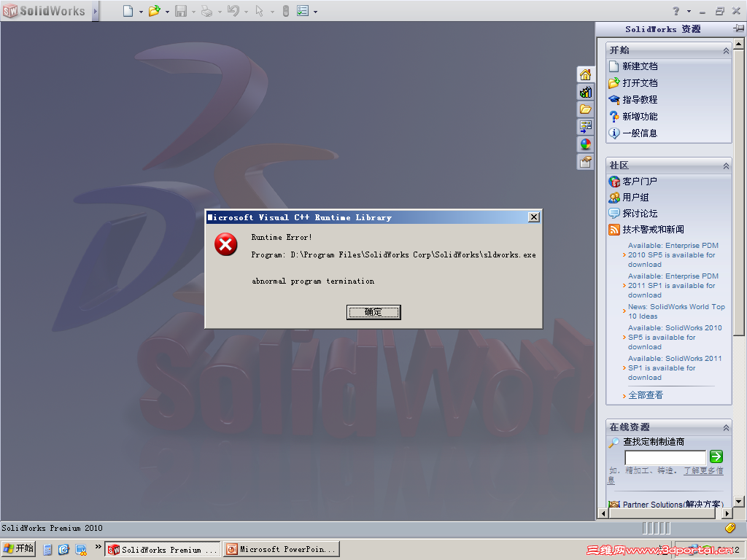Switch to Microsoft PowerPoint taskbar button
747x560 pixels.
point(282,549)
